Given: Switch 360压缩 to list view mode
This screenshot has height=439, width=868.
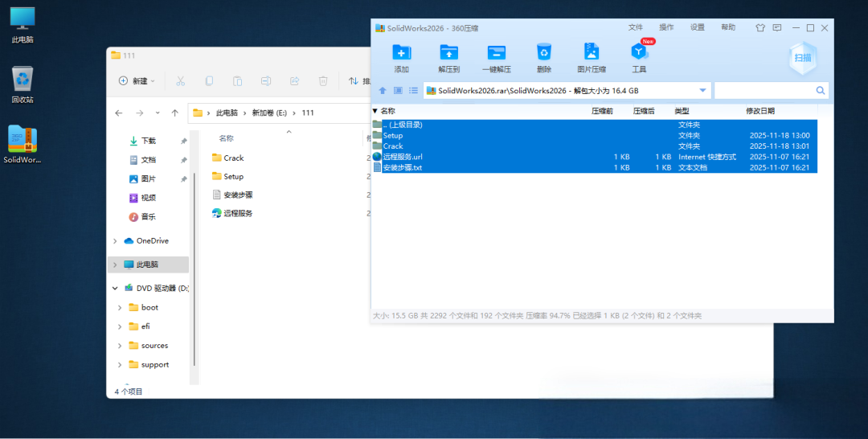Looking at the screenshot, I should click(x=414, y=91).
